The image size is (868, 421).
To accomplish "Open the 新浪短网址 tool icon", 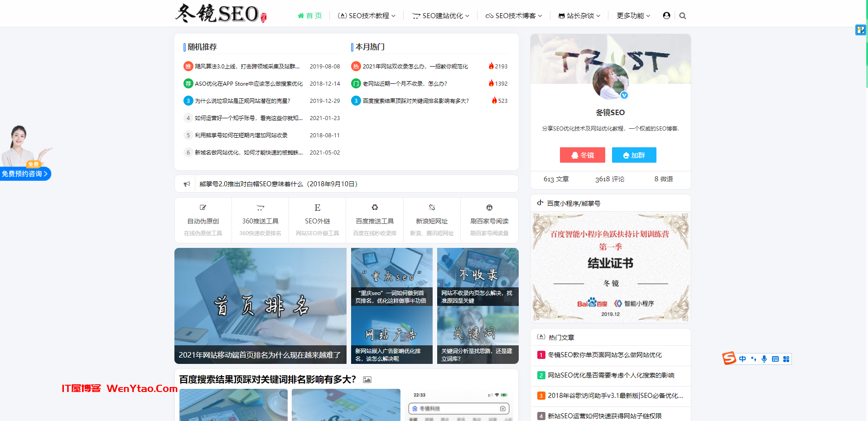I will pos(432,208).
